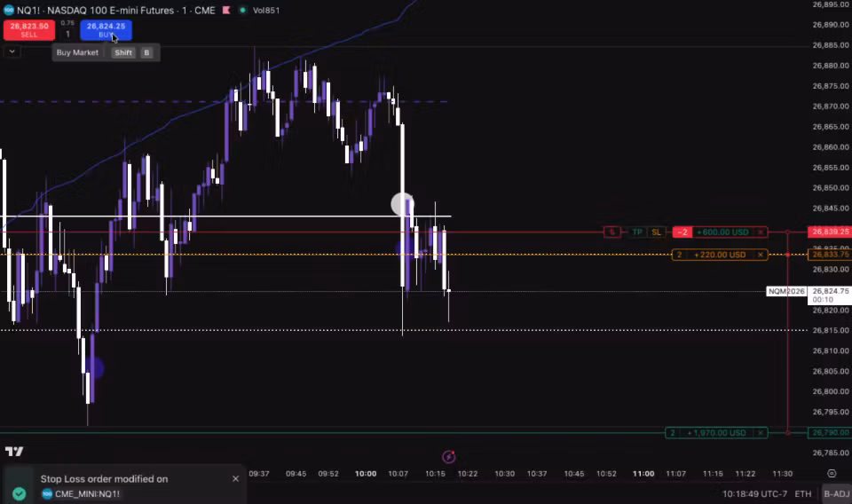The image size is (852, 504).
Task: Click the quantity 2 on green profit order
Action: [673, 433]
